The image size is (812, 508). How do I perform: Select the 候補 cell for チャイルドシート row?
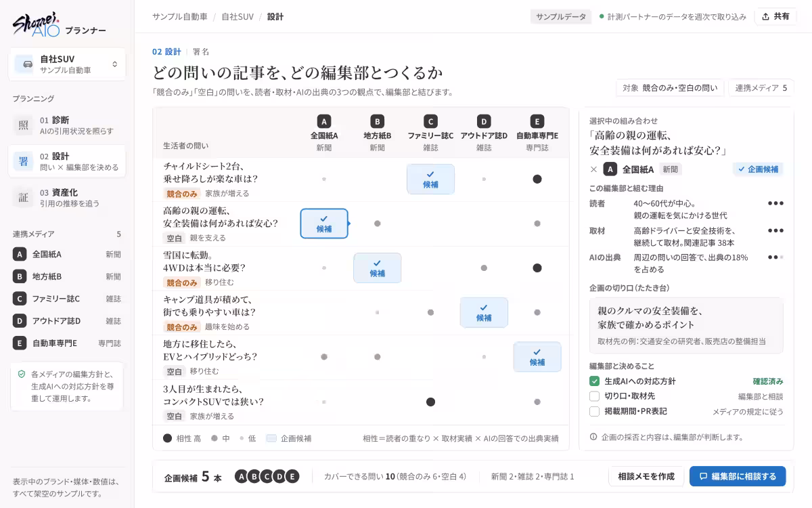(x=430, y=179)
